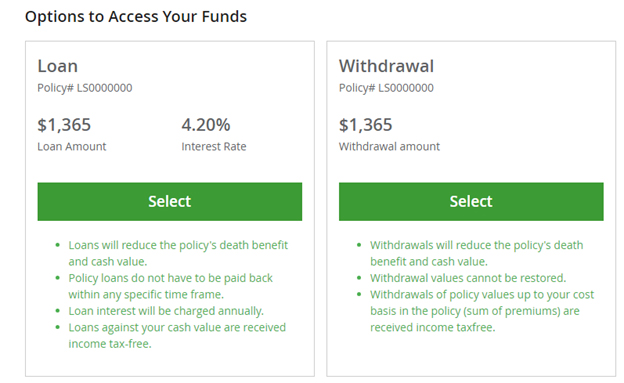
Task: Click the note about no specific repayment time frame
Action: click(x=170, y=286)
